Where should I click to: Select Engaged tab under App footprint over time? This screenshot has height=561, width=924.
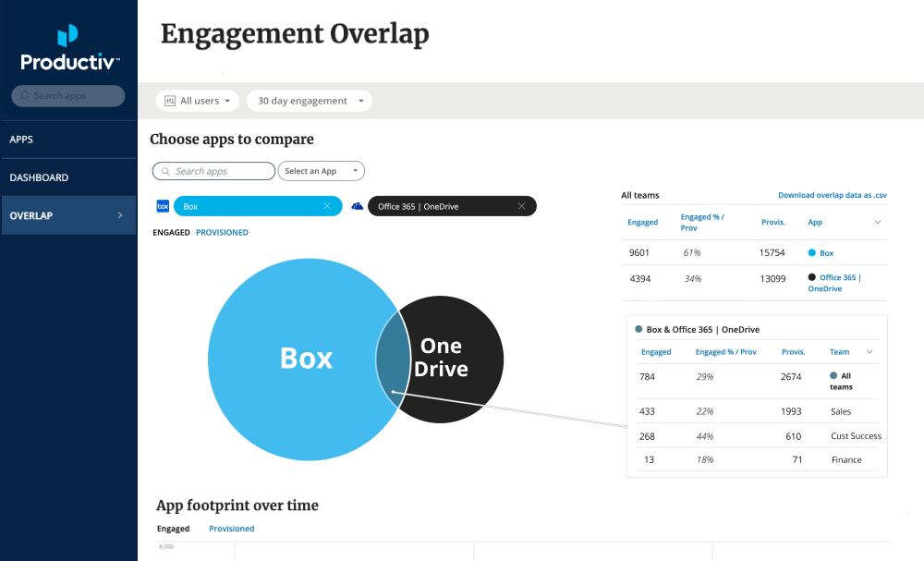tap(174, 529)
